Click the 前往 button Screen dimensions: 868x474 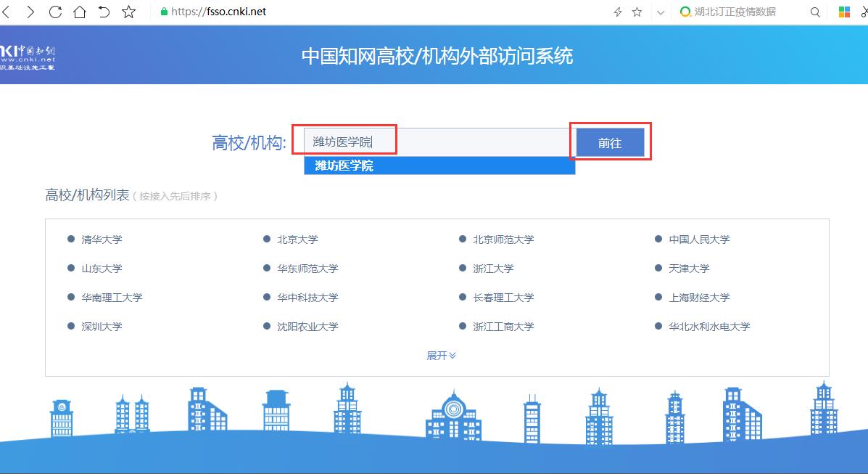pyautogui.click(x=610, y=143)
